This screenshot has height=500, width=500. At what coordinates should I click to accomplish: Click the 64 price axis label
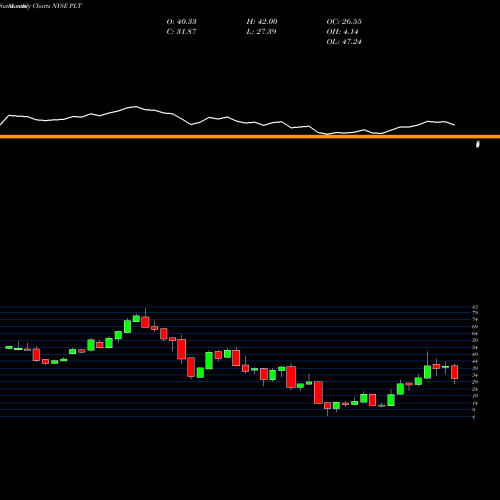pyautogui.click(x=475, y=334)
